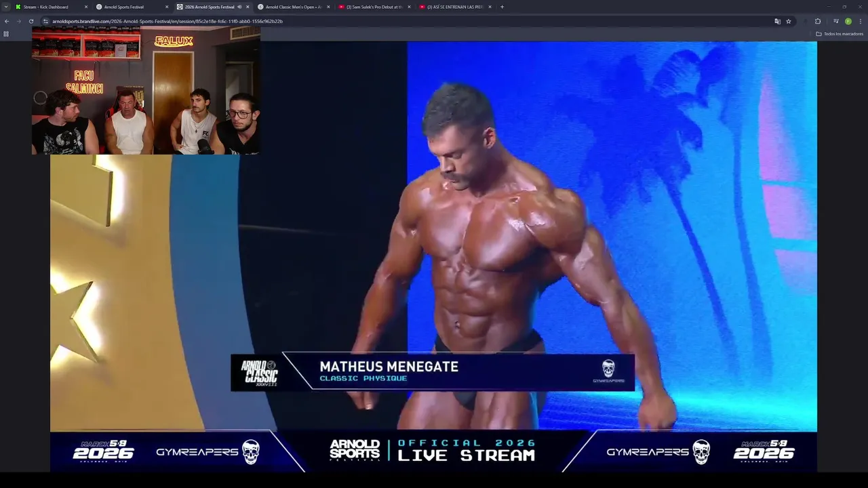868x488 pixels.
Task: Open the apps grid icon in bookmarks bar
Action: pos(6,33)
